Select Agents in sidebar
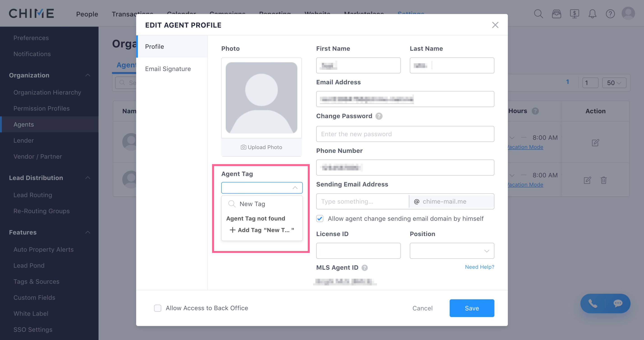This screenshot has height=340, width=644. pyautogui.click(x=49, y=124)
